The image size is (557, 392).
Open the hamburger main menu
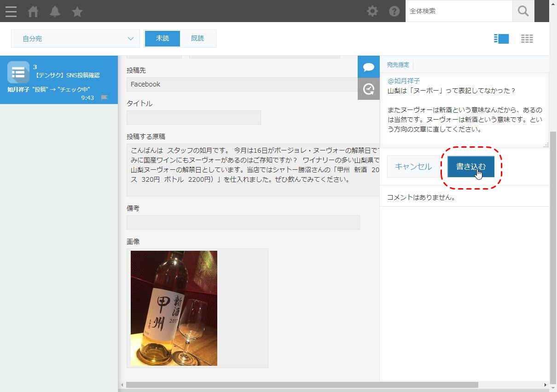pyautogui.click(x=11, y=11)
